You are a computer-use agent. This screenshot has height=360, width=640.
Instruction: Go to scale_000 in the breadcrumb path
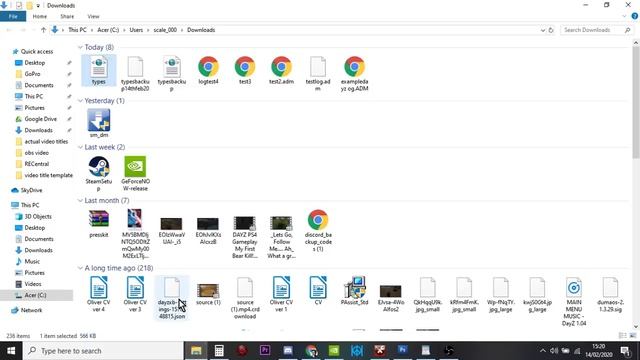click(x=165, y=30)
